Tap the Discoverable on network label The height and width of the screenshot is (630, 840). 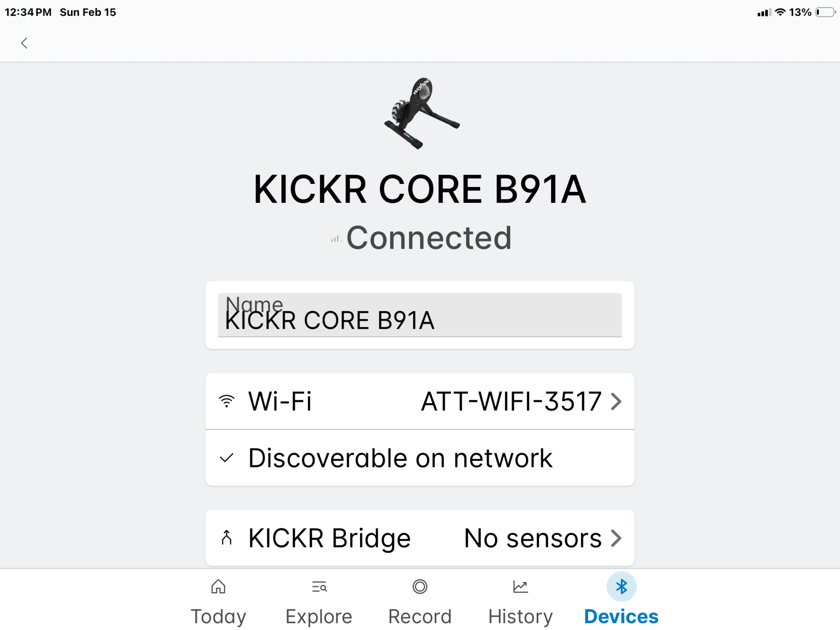pos(400,458)
